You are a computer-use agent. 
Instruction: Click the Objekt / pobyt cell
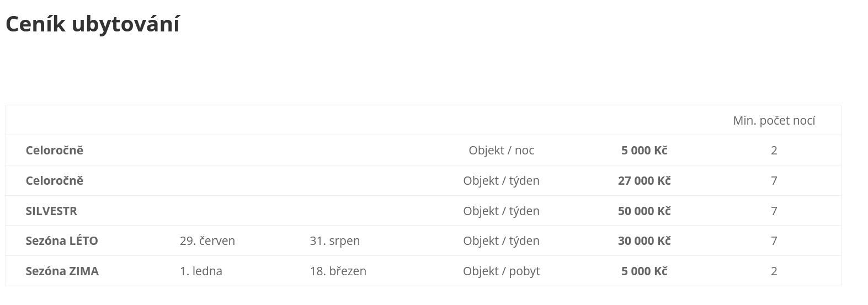click(502, 271)
